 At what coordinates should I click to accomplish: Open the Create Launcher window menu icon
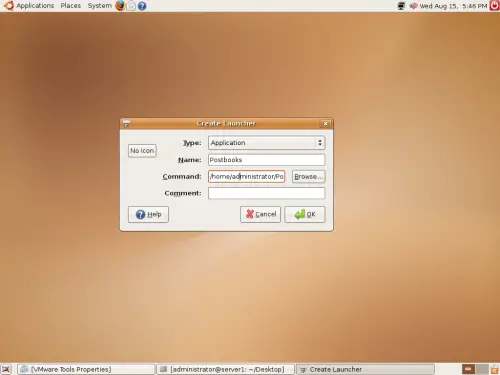pos(126,124)
